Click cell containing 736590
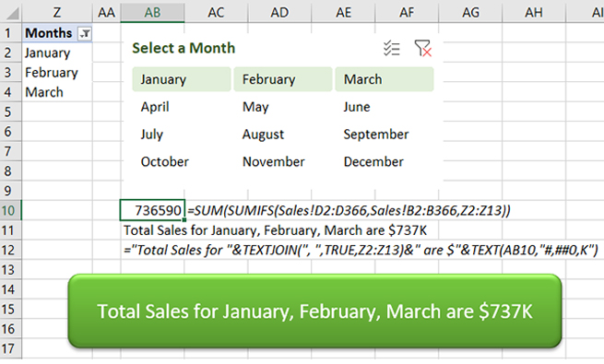 152,210
